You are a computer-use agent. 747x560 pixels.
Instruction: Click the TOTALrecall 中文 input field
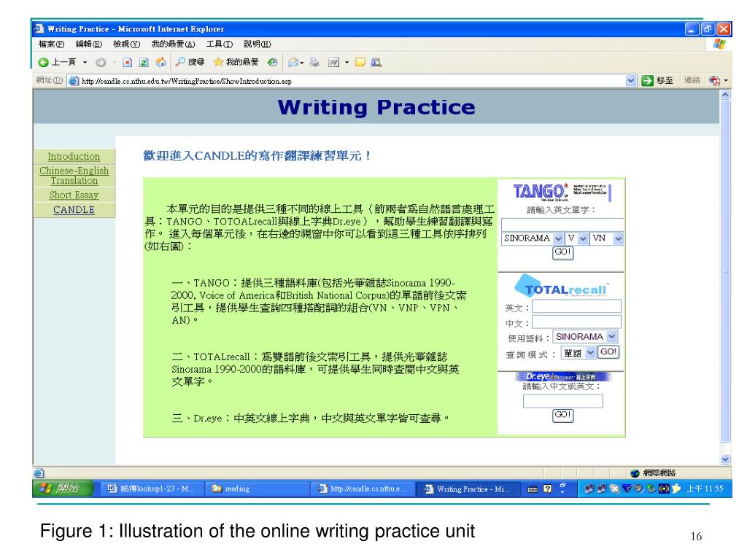pyautogui.click(x=576, y=322)
